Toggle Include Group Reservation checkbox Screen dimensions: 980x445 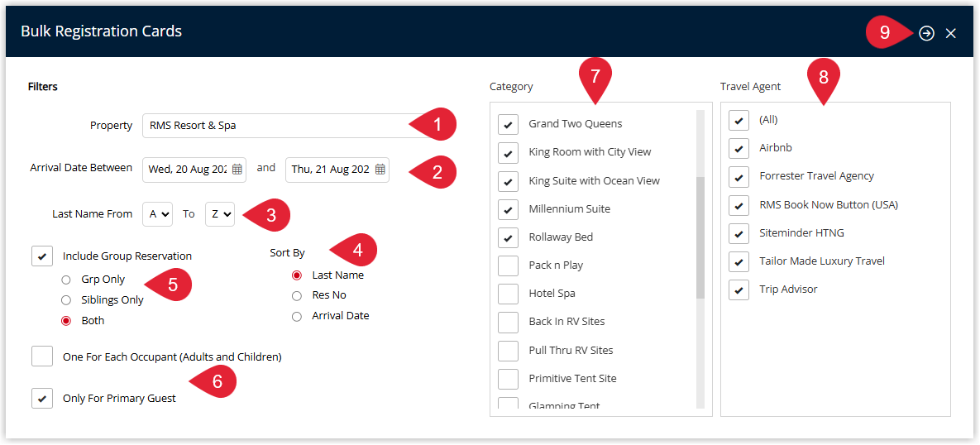(42, 256)
